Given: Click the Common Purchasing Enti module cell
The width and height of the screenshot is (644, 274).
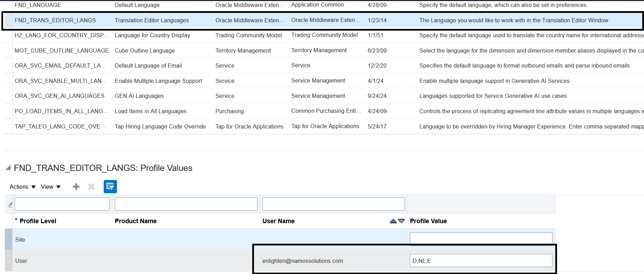Looking at the screenshot, I should click(x=326, y=111).
